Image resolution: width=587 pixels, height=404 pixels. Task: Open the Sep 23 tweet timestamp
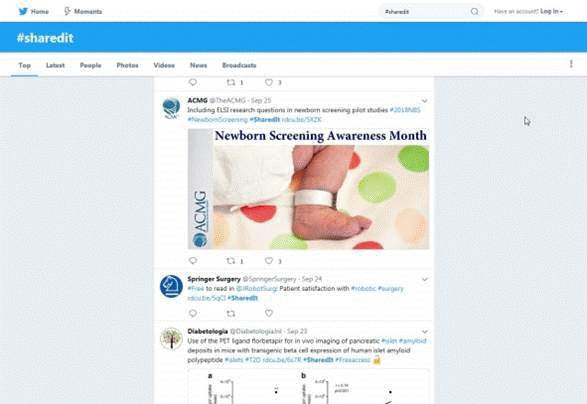point(297,331)
